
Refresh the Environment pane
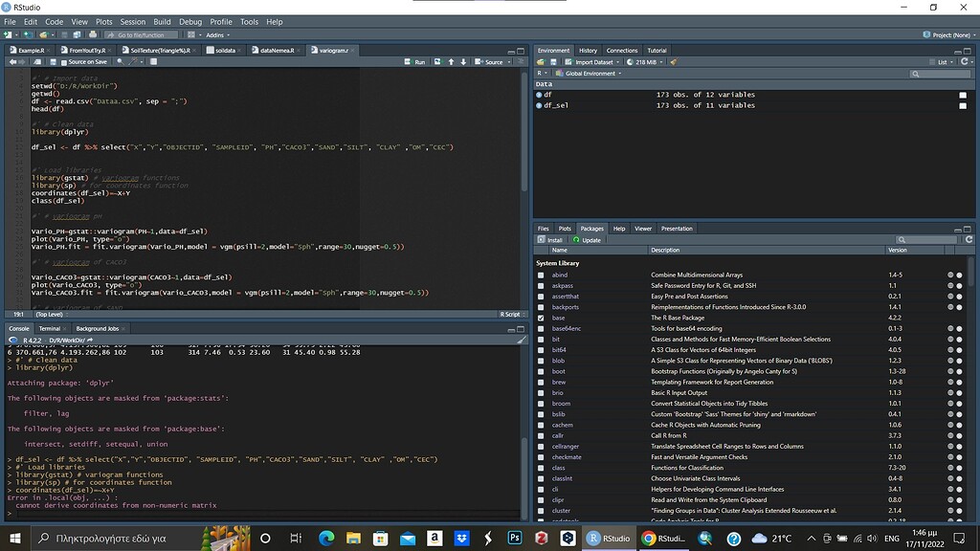coord(965,62)
